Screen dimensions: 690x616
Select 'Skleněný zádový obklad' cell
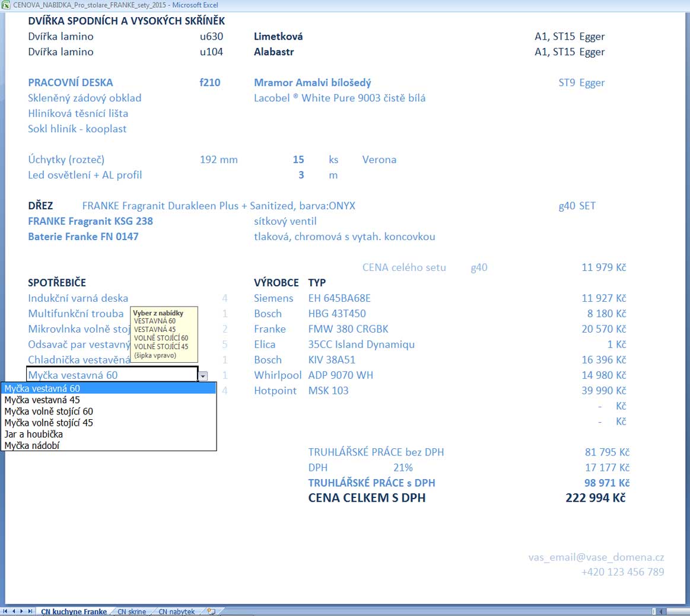click(84, 98)
